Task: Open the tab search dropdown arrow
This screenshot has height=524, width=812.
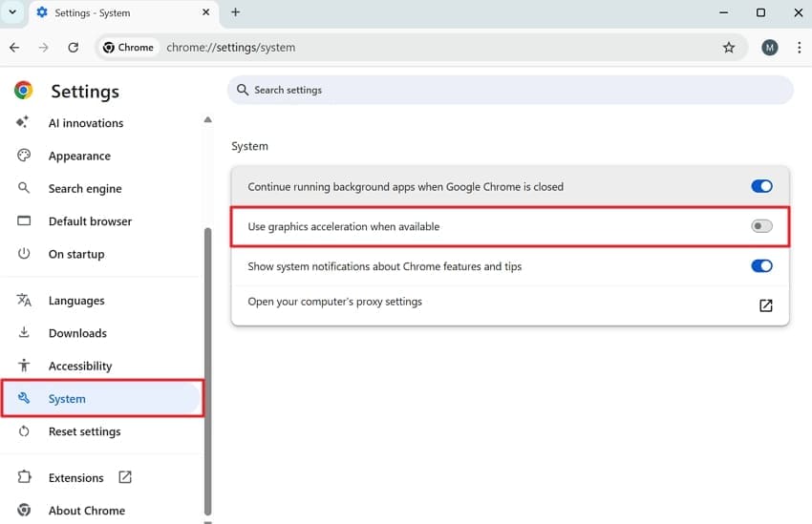Action: tap(12, 11)
